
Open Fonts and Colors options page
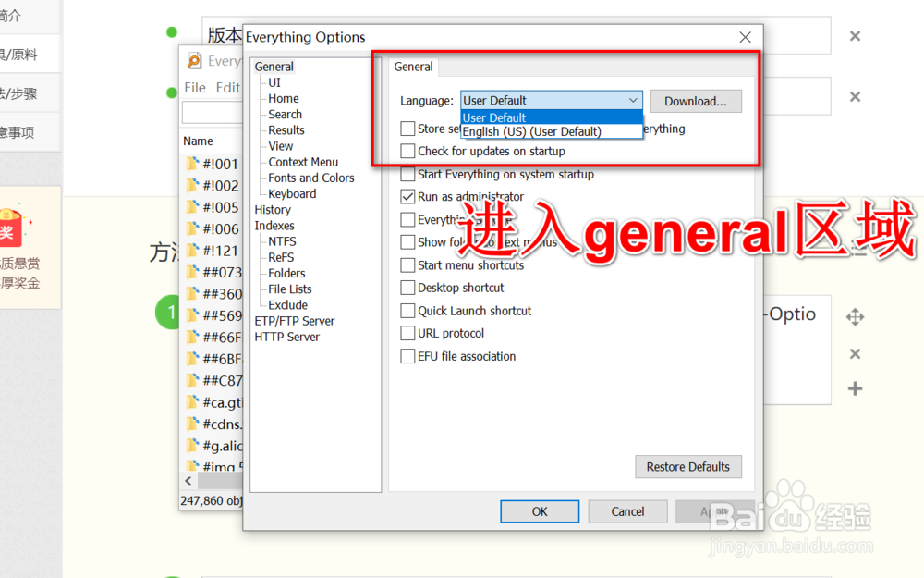click(311, 178)
